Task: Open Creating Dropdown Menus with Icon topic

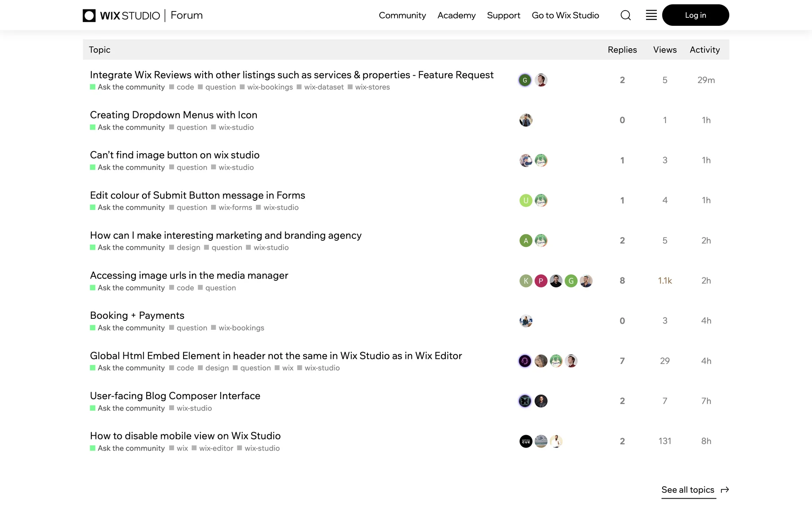Action: click(x=173, y=115)
